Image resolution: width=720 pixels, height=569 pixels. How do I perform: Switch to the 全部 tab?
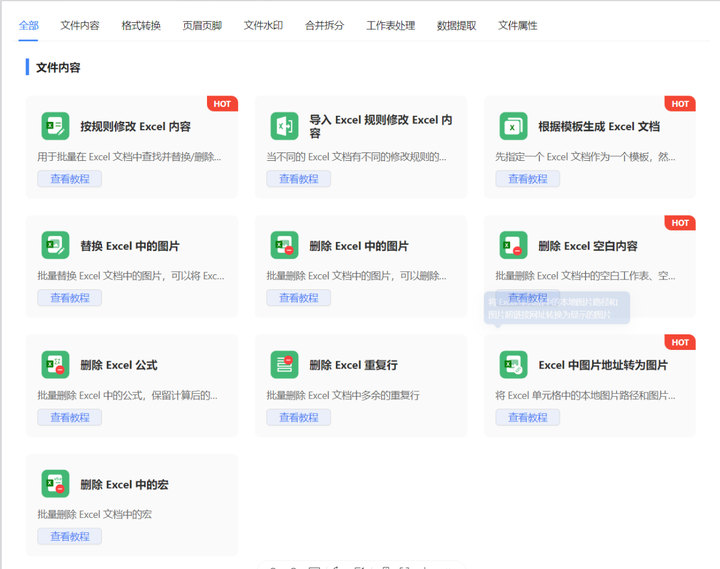(28, 25)
